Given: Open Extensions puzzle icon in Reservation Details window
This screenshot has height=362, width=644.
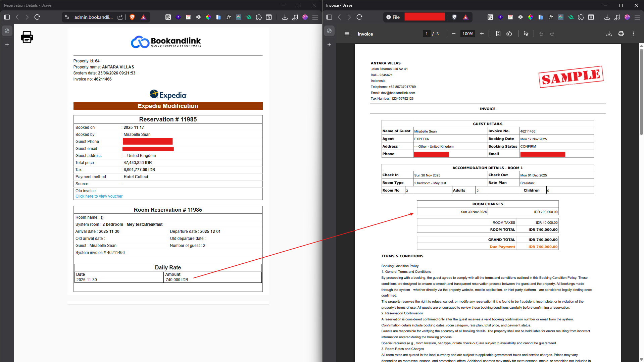Looking at the screenshot, I should [x=259, y=17].
